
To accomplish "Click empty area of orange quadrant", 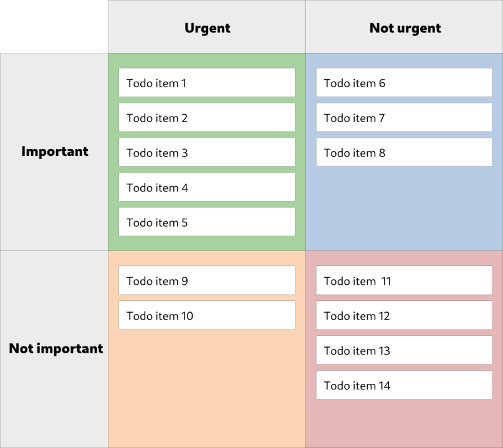I will tap(206, 386).
